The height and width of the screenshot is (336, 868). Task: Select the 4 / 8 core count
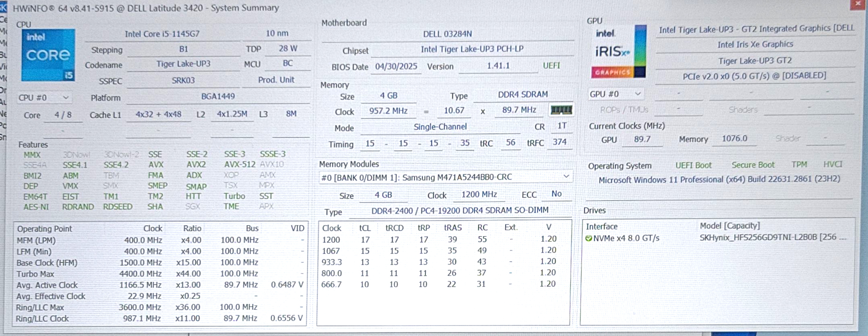[63, 115]
